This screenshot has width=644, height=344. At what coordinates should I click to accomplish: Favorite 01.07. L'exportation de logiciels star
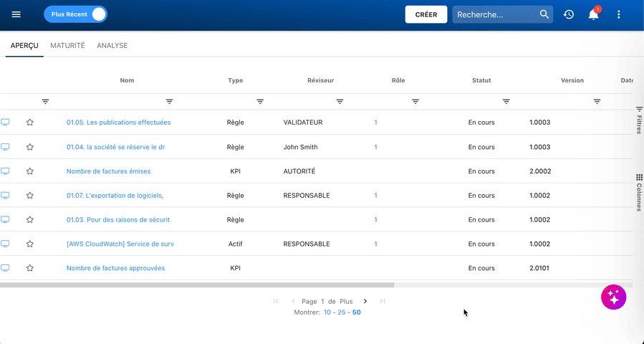click(29, 196)
